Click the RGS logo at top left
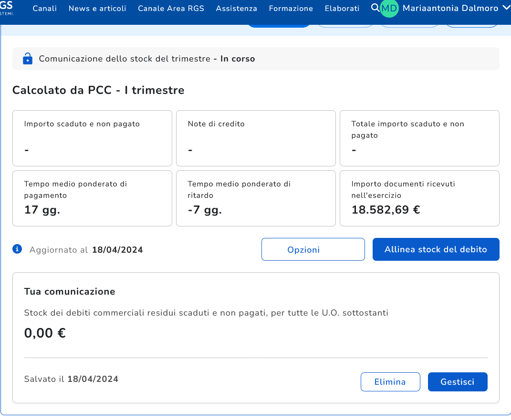 pyautogui.click(x=7, y=7)
